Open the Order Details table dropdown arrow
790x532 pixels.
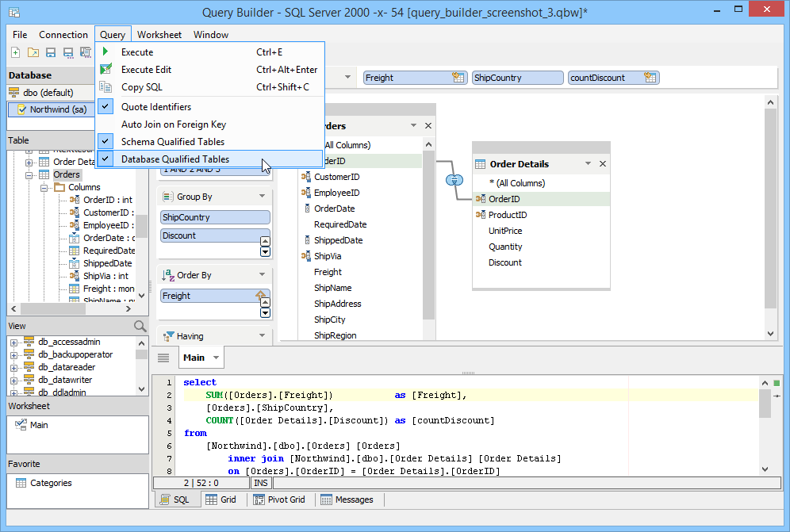click(x=588, y=164)
